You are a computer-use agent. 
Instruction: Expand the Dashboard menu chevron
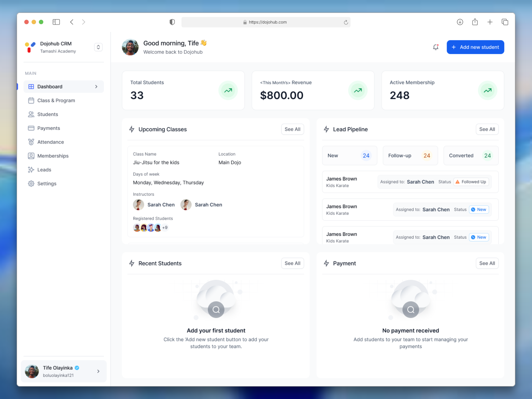[x=96, y=86]
